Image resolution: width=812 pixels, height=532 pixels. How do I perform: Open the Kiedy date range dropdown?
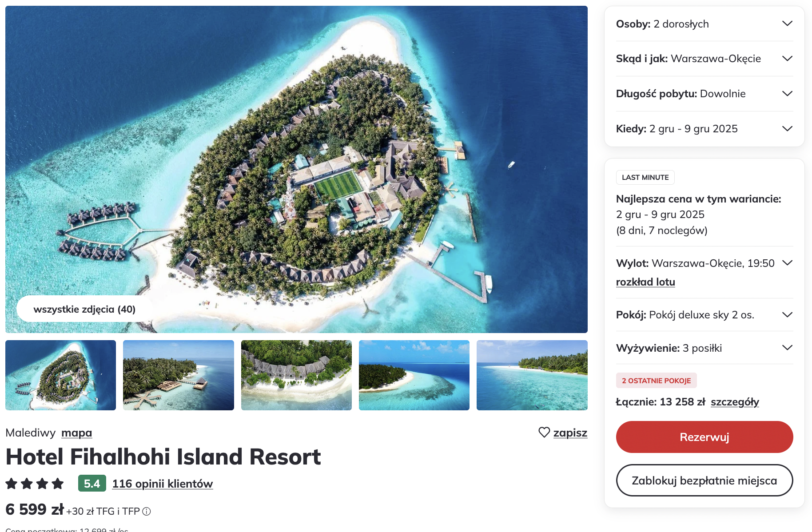(787, 129)
